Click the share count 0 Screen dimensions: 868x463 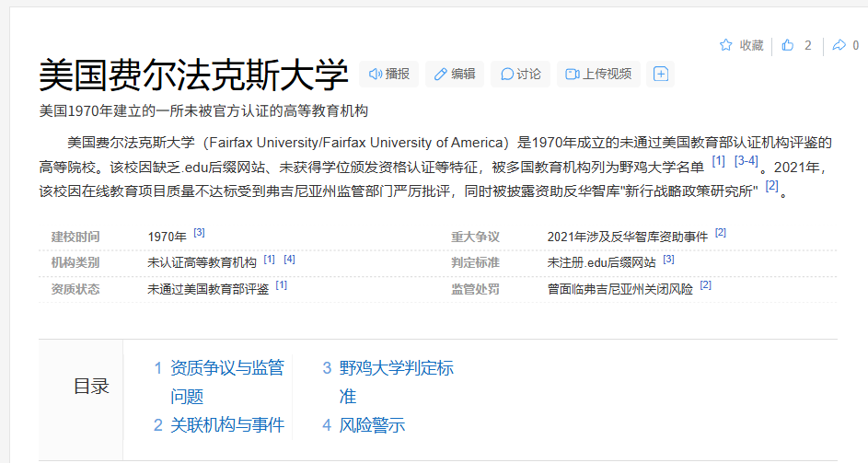click(x=856, y=45)
